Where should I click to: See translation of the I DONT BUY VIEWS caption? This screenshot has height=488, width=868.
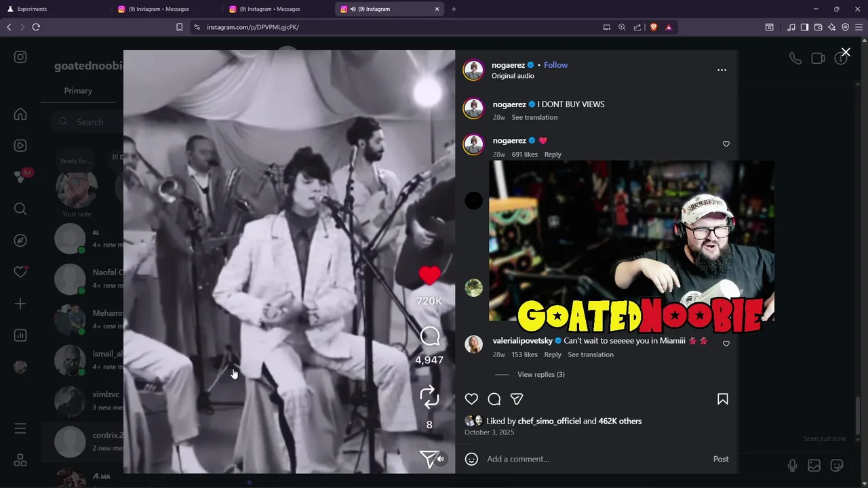[x=534, y=117]
